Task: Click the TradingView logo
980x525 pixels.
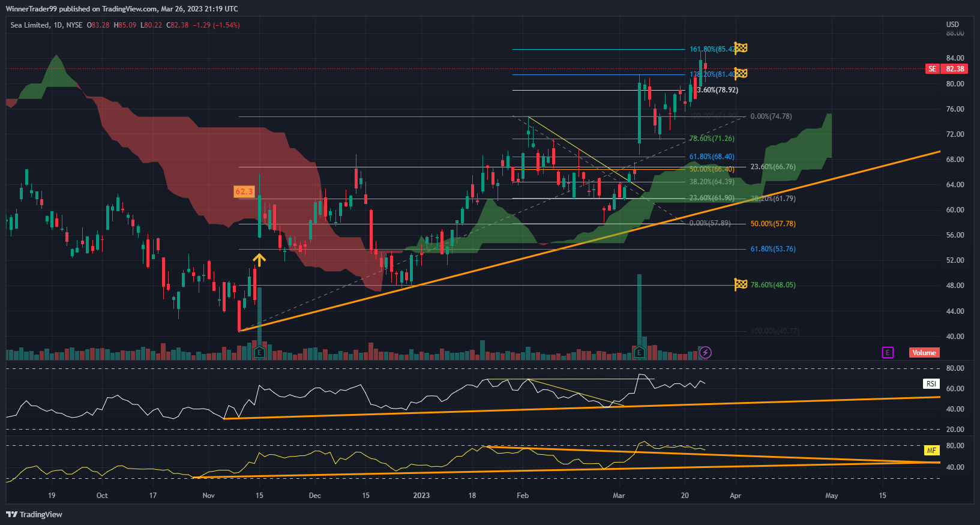Action: pyautogui.click(x=34, y=514)
